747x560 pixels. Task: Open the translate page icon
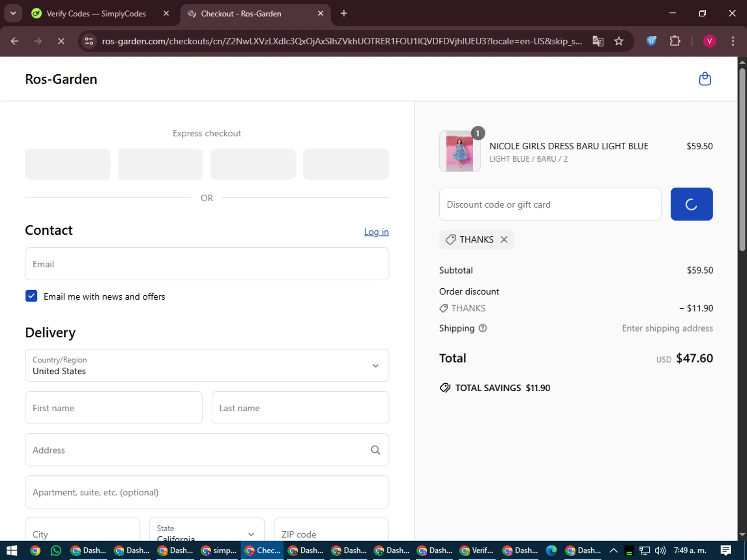tap(598, 41)
